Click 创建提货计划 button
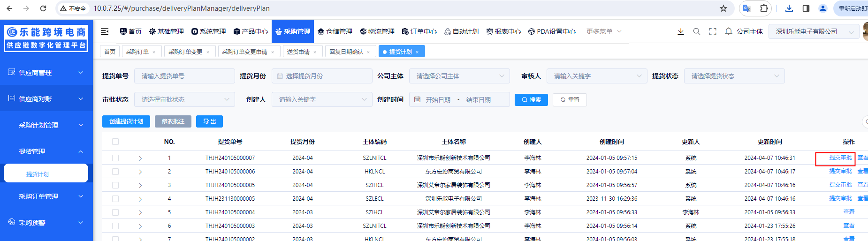This screenshot has height=241, width=868. pos(126,121)
